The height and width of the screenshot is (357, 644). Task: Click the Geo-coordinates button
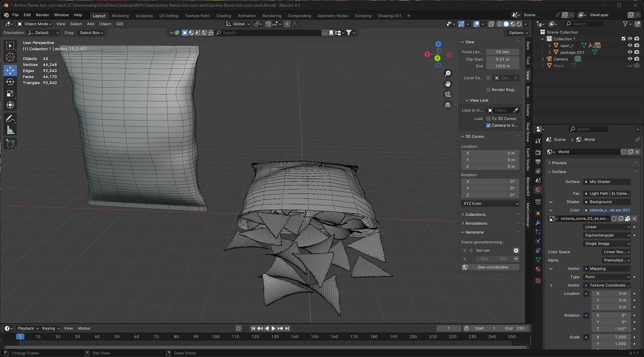pyautogui.click(x=492, y=267)
